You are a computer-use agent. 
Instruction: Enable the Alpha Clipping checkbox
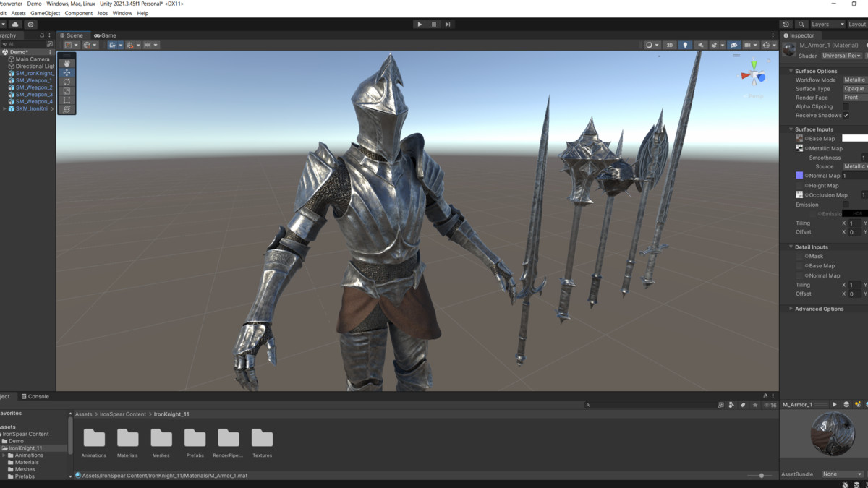(x=846, y=106)
